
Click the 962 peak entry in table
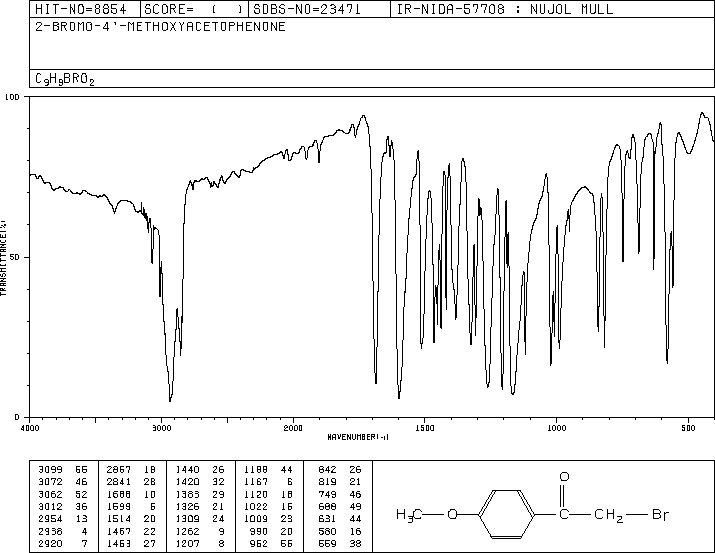[x=271, y=544]
